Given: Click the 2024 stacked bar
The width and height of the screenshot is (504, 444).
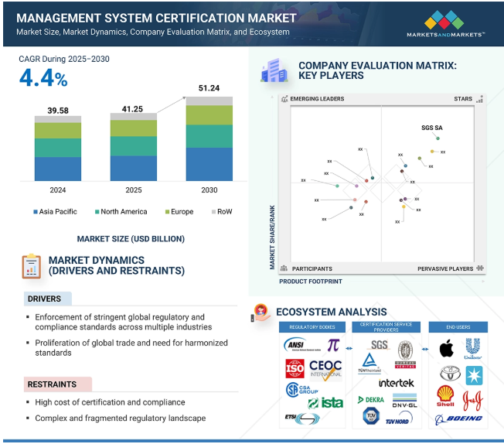Looking at the screenshot, I should point(58,149).
